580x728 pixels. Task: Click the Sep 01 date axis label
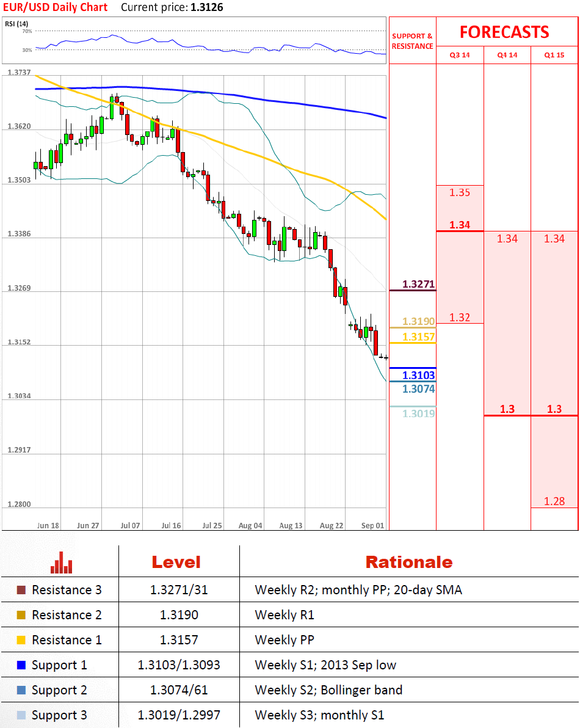(x=372, y=526)
